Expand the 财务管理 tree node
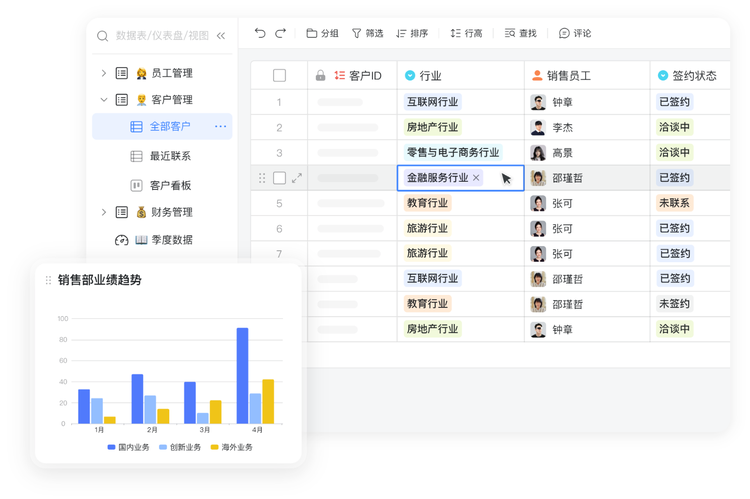Image resolution: width=750 pixels, height=499 pixels. click(104, 212)
